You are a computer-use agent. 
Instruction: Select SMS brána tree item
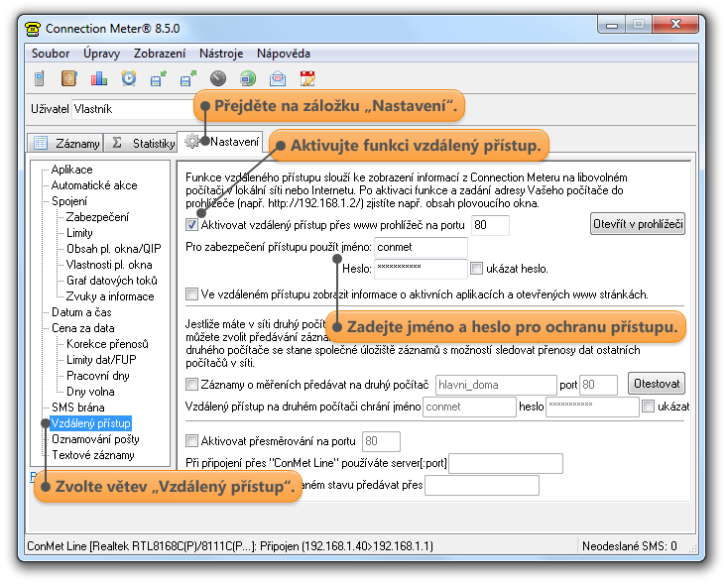[78, 408]
